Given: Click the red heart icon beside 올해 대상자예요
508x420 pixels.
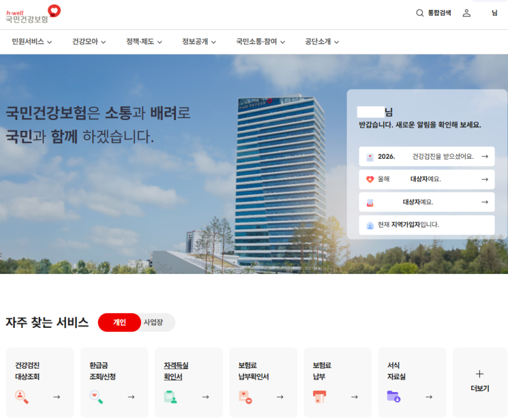Looking at the screenshot, I should pos(370,179).
